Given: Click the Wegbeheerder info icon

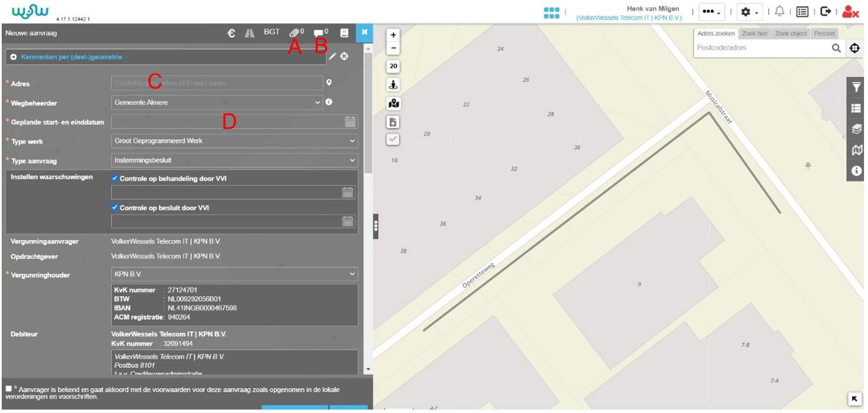Looking at the screenshot, I should coord(329,103).
